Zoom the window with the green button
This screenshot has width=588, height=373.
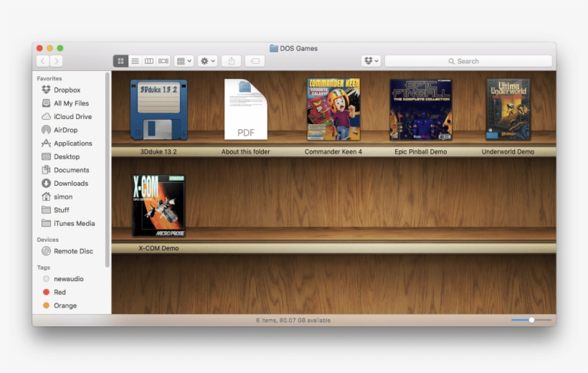pyautogui.click(x=60, y=48)
